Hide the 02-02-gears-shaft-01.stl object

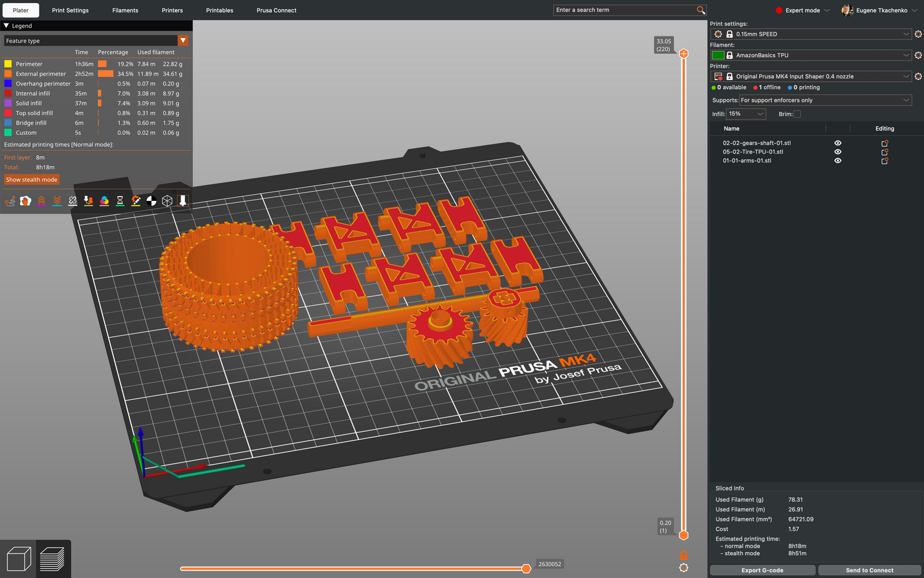coord(838,143)
